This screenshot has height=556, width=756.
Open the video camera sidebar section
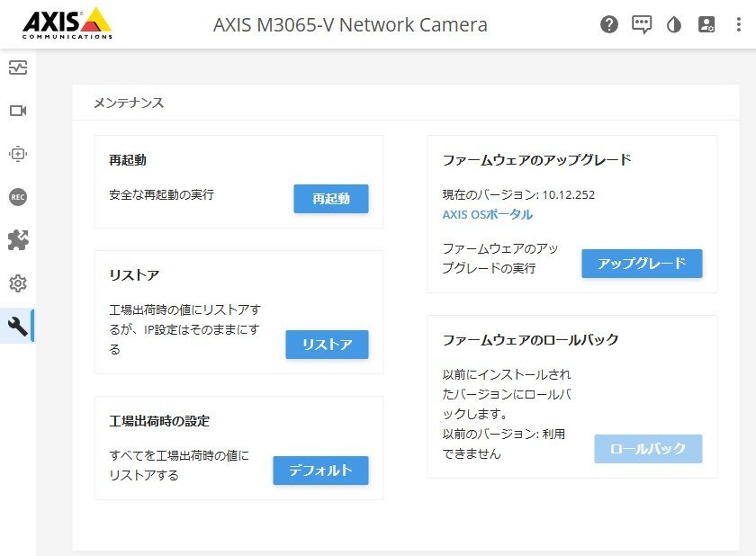(18, 111)
